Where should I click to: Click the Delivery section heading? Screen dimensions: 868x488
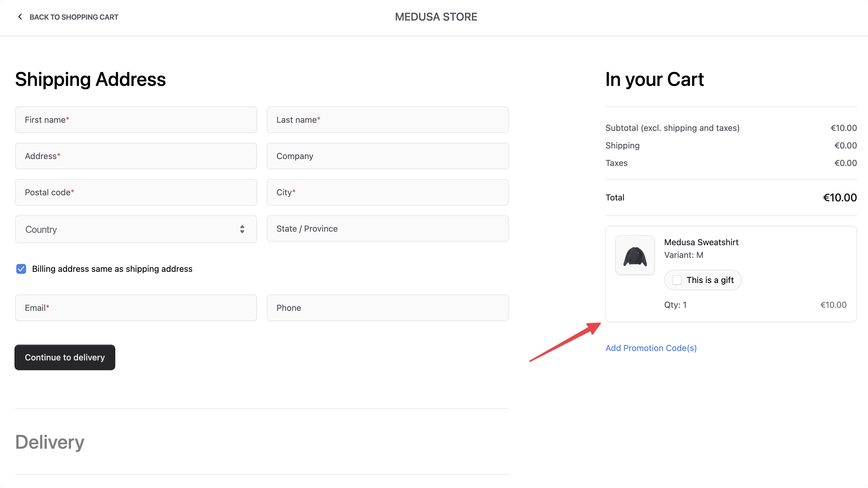coord(49,442)
